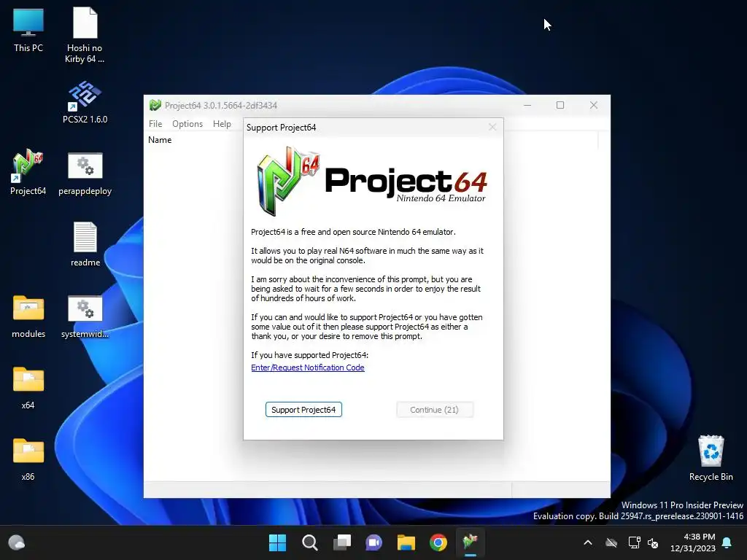Launch Google Chrome from the taskbar
747x560 pixels.
(438, 542)
